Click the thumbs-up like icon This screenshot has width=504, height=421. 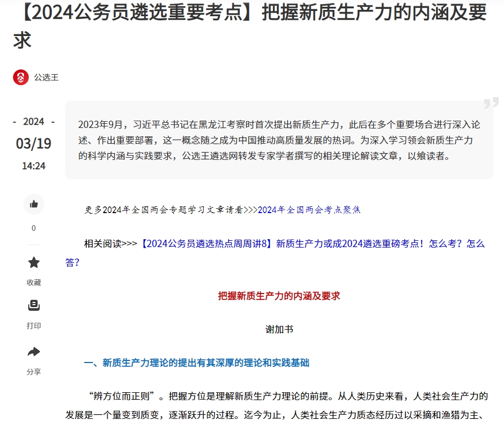click(34, 204)
